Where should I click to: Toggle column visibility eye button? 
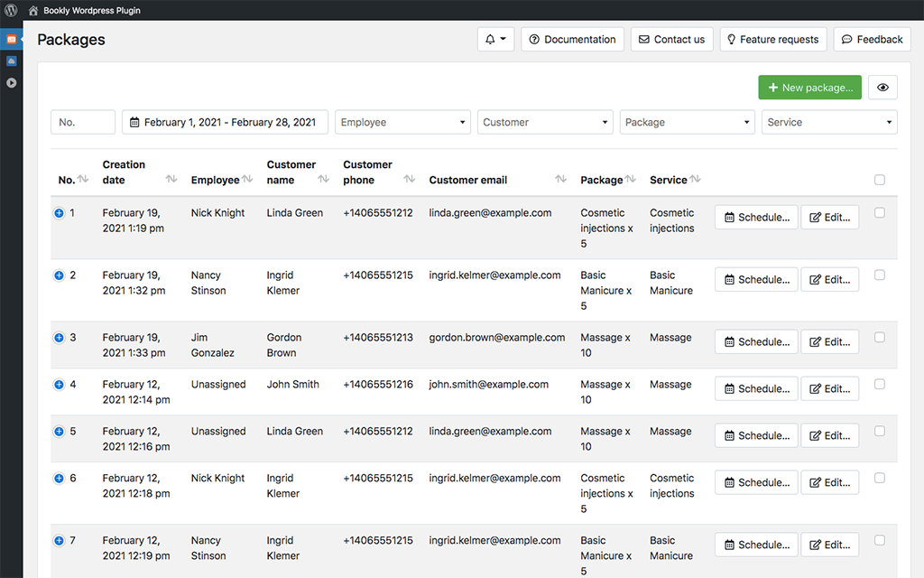(882, 88)
